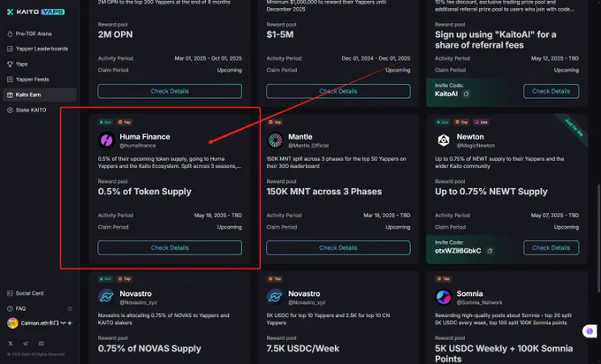The image size is (601, 364).
Task: Check Details for Mantle campaign
Action: pos(338,247)
